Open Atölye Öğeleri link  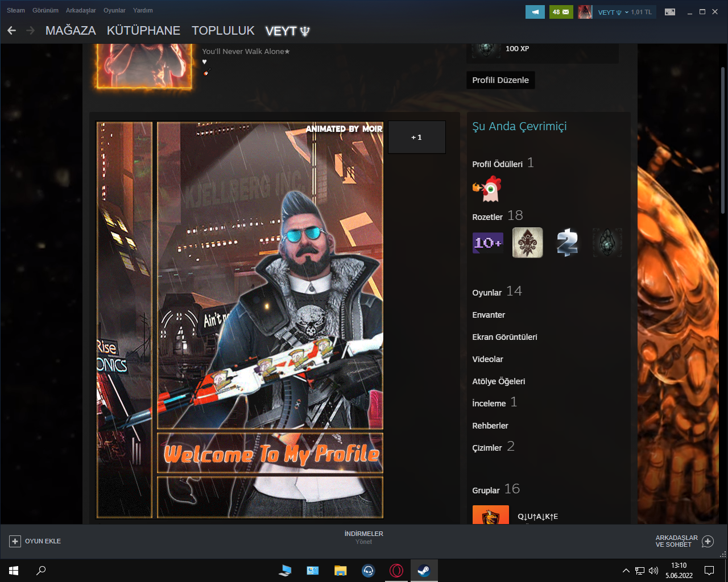498,381
